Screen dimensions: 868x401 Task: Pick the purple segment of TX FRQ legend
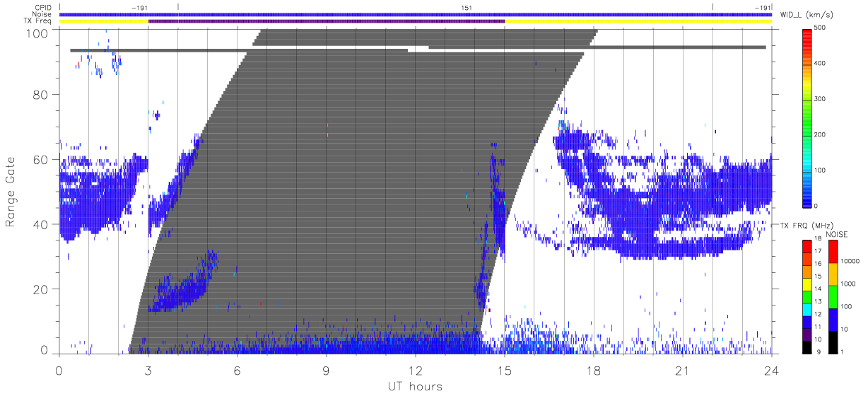coord(807,335)
